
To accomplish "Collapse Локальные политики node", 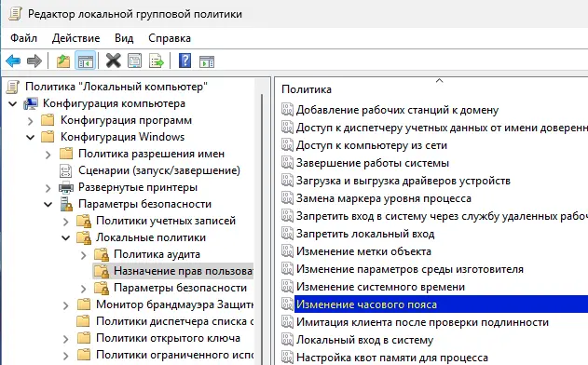I will coord(65,238).
